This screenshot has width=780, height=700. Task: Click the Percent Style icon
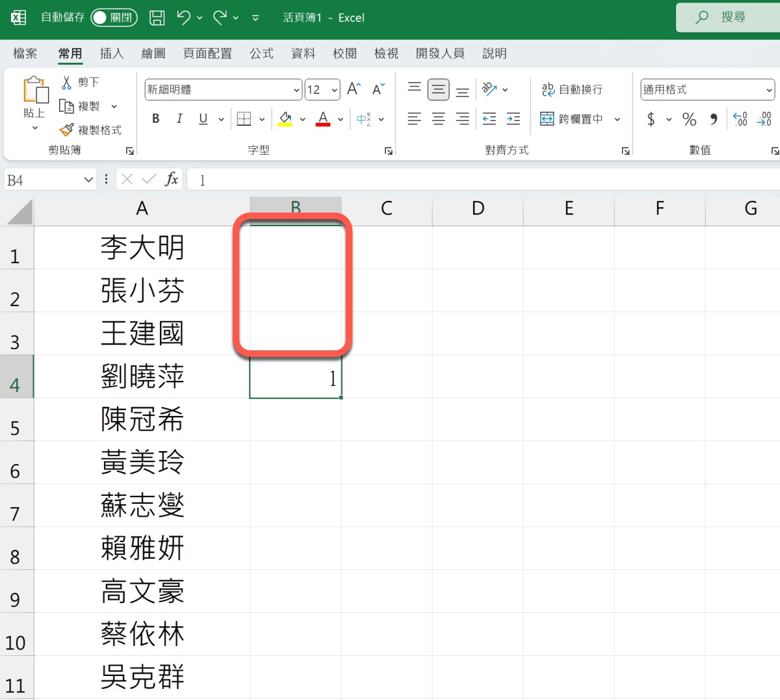tap(689, 119)
